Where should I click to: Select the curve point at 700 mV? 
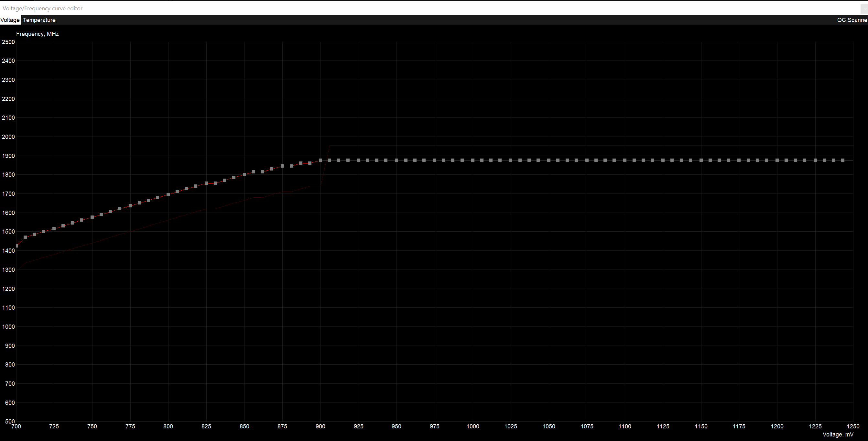click(x=17, y=246)
